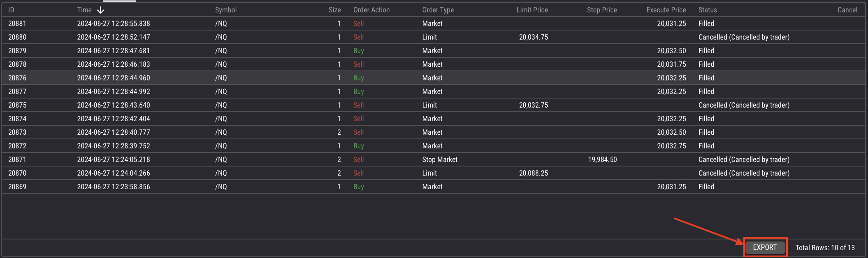Viewport: 868px width, 258px height.
Task: Select order row 20869 at the bottom
Action: [x=17, y=187]
